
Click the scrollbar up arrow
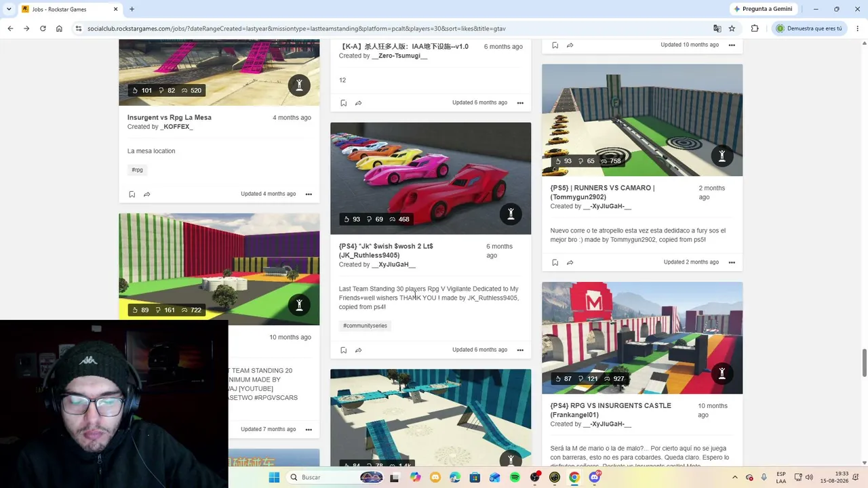pos(864,44)
